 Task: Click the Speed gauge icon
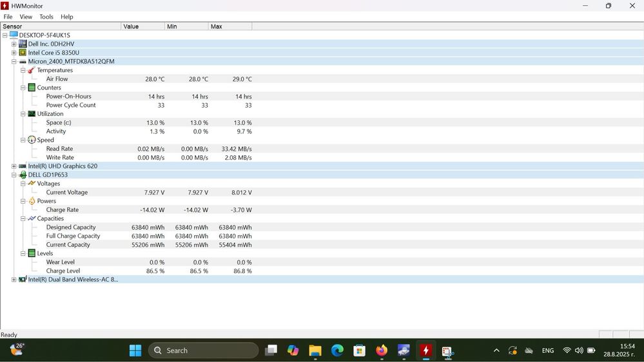point(32,140)
